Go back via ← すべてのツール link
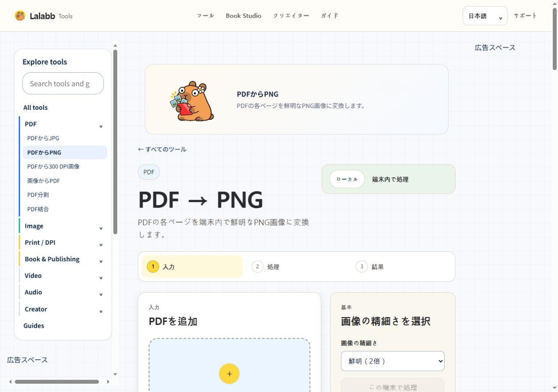 [162, 149]
